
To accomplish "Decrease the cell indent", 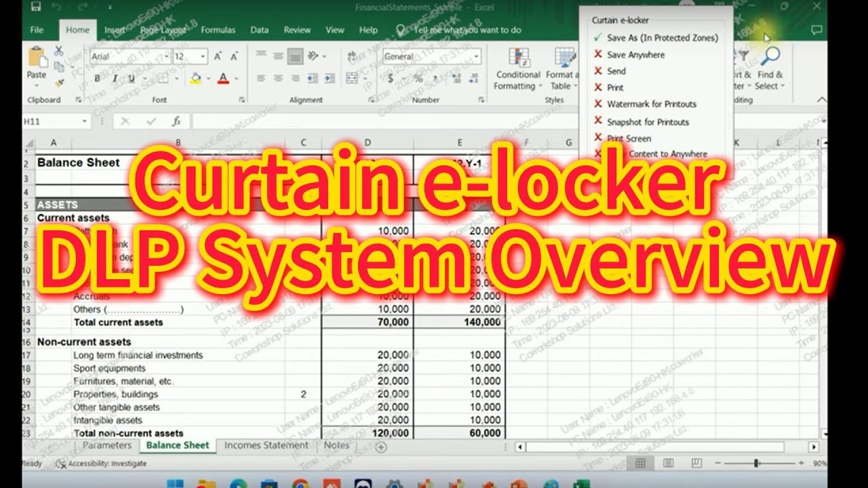I will coord(313,79).
